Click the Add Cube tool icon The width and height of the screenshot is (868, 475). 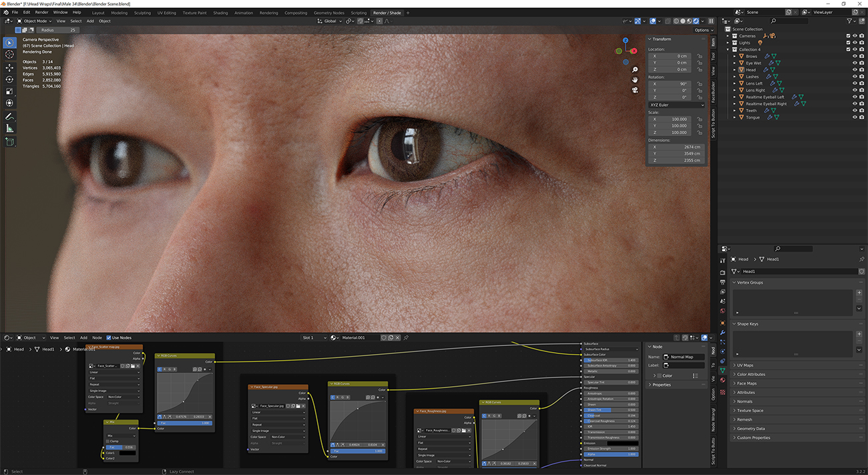[x=9, y=142]
